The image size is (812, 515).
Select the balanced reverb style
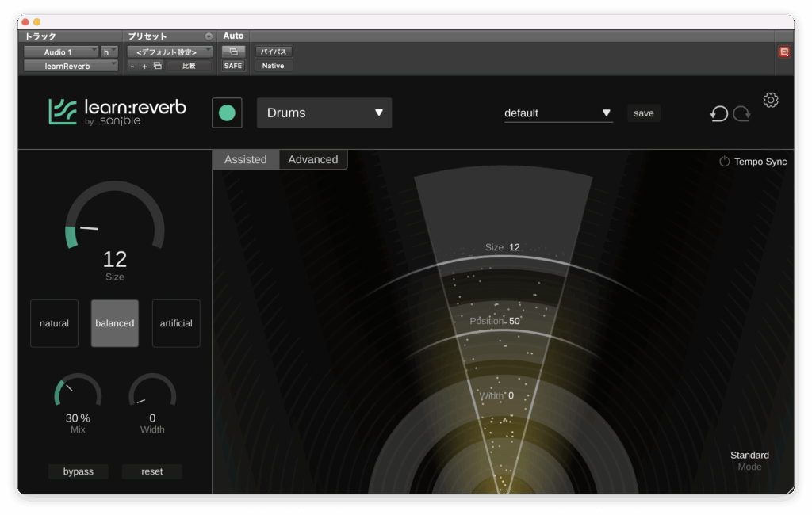click(115, 323)
